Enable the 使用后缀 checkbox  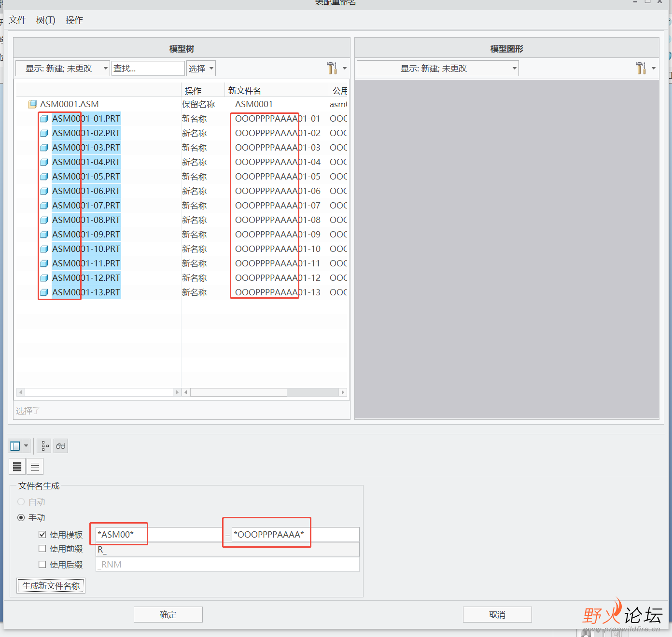(42, 564)
